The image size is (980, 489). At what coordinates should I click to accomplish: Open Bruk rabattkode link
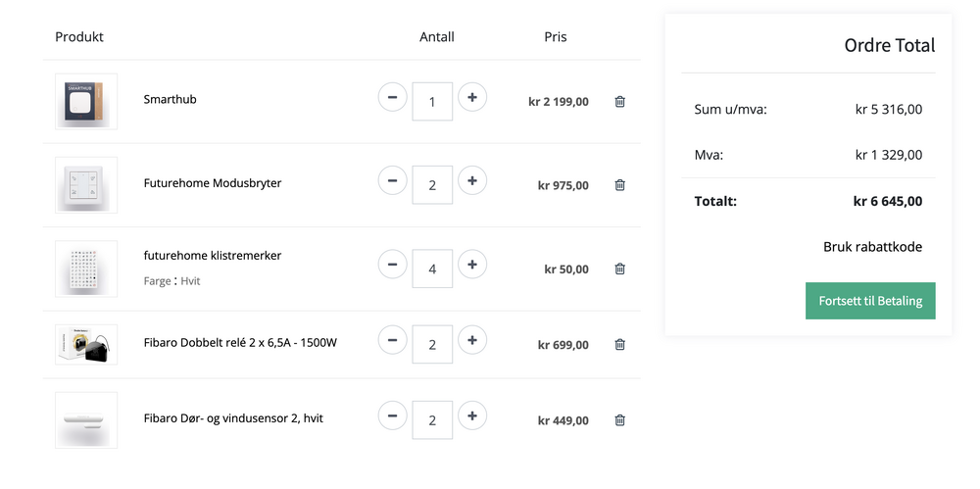click(872, 247)
